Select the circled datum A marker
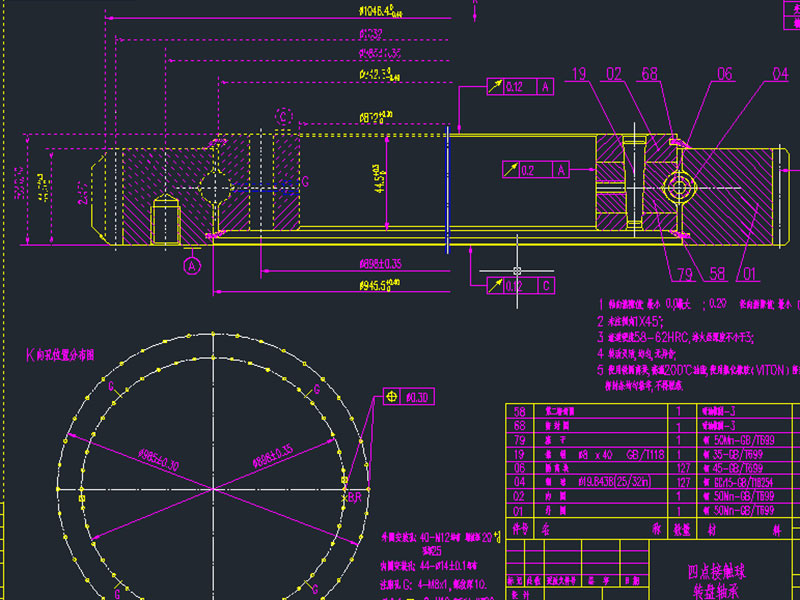The image size is (800, 600). point(191,266)
